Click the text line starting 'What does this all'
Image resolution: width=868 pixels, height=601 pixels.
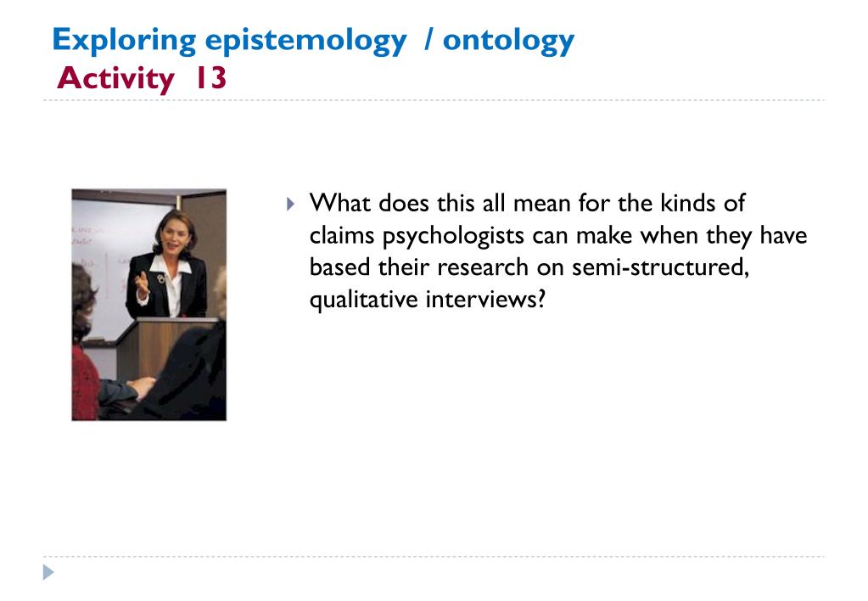click(x=527, y=203)
